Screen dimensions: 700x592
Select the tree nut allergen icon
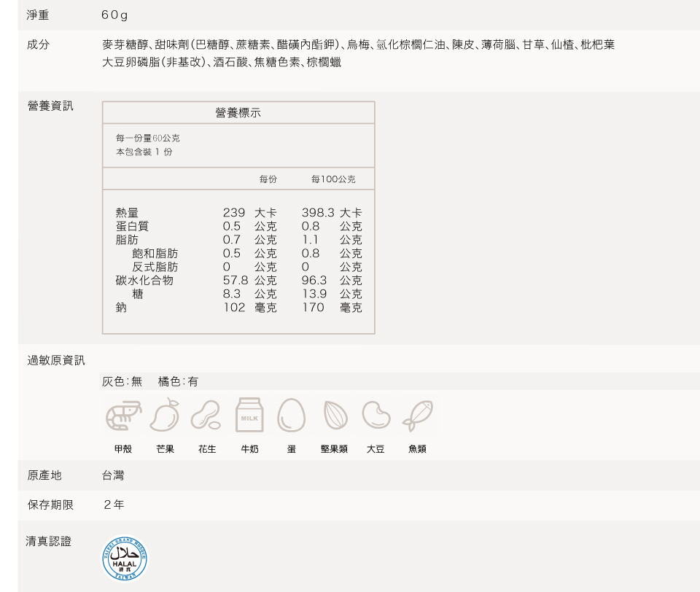pyautogui.click(x=334, y=415)
